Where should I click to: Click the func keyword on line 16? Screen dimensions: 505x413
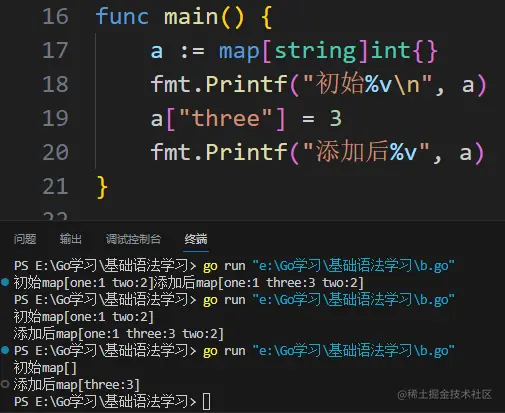pos(122,17)
